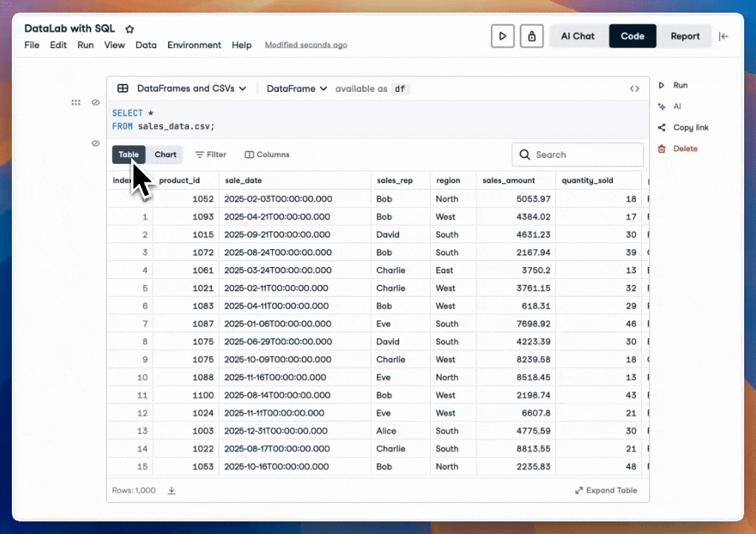Open the Edit menu
The height and width of the screenshot is (534, 756).
tap(59, 44)
